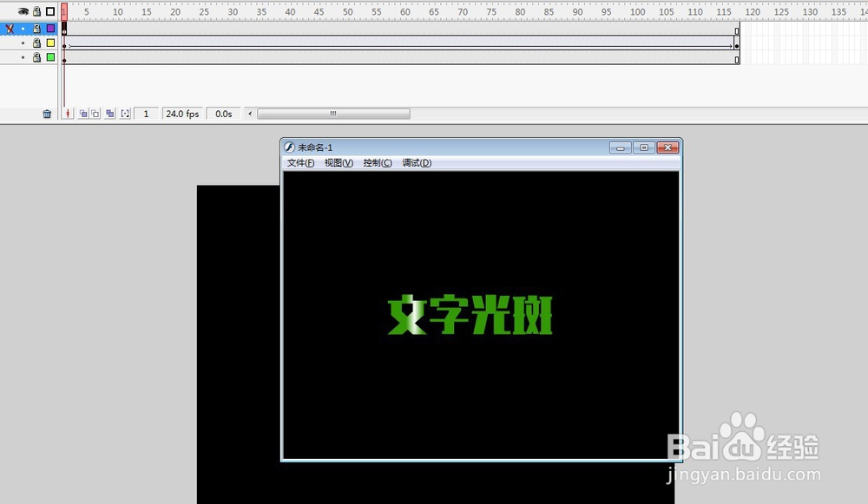Click frame 60 on the timeline ruler

point(404,12)
